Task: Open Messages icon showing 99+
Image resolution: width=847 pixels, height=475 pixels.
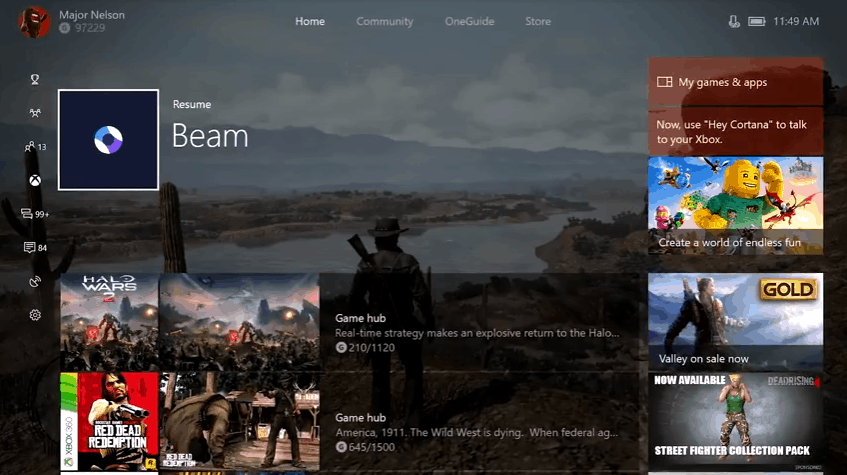Action: coord(35,214)
